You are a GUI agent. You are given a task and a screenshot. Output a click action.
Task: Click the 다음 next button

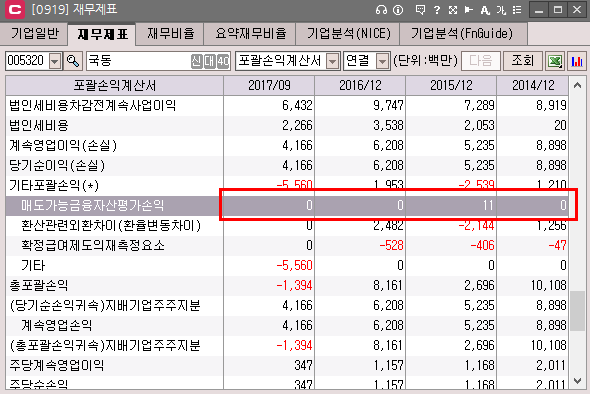pos(481,61)
